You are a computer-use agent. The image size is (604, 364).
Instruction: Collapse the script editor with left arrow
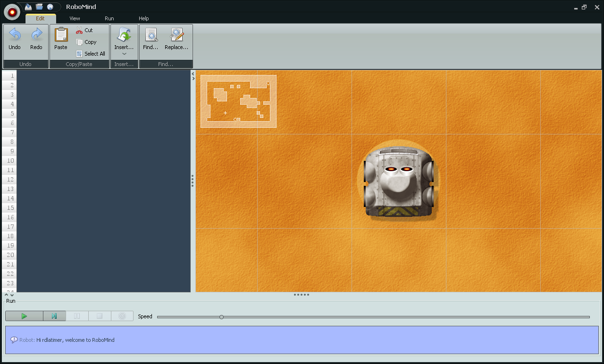tap(193, 74)
